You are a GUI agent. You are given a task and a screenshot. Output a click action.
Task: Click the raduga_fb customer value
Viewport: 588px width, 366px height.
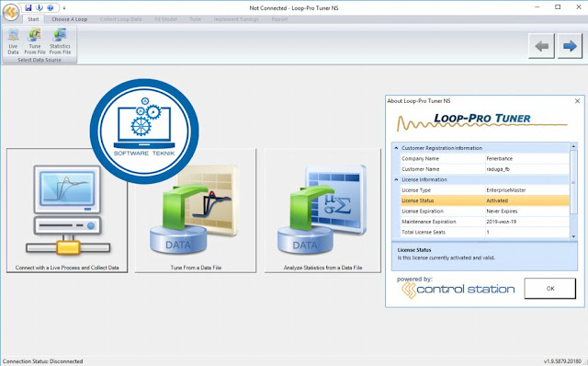tap(526, 169)
